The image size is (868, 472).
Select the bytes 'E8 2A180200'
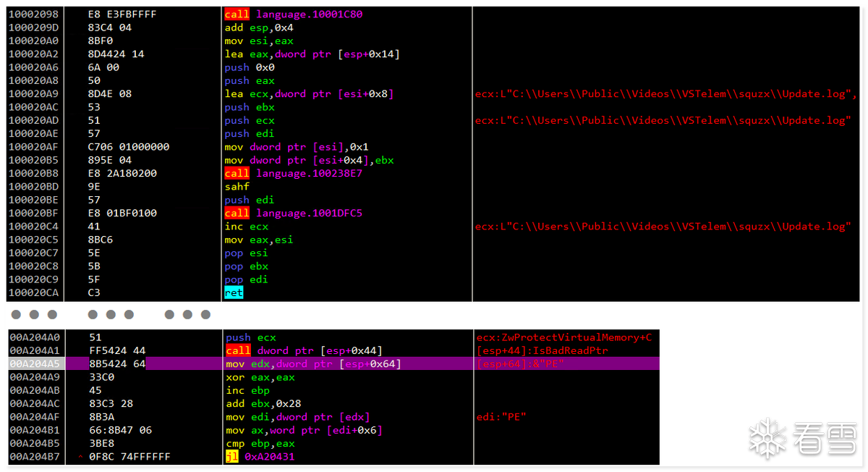[x=122, y=173]
